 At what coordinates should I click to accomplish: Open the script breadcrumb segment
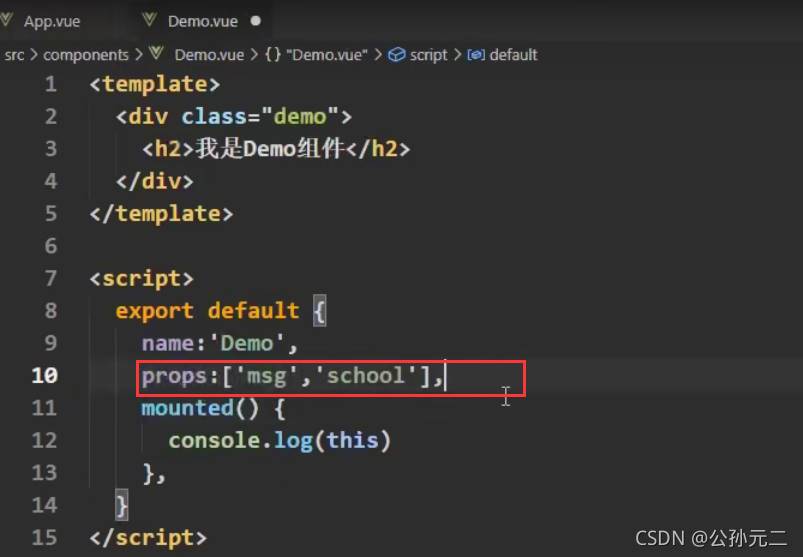click(428, 55)
